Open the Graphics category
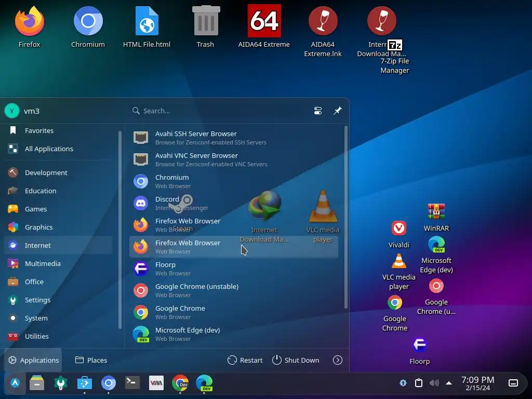Viewport: 532px width, 399px height. [x=58, y=228]
